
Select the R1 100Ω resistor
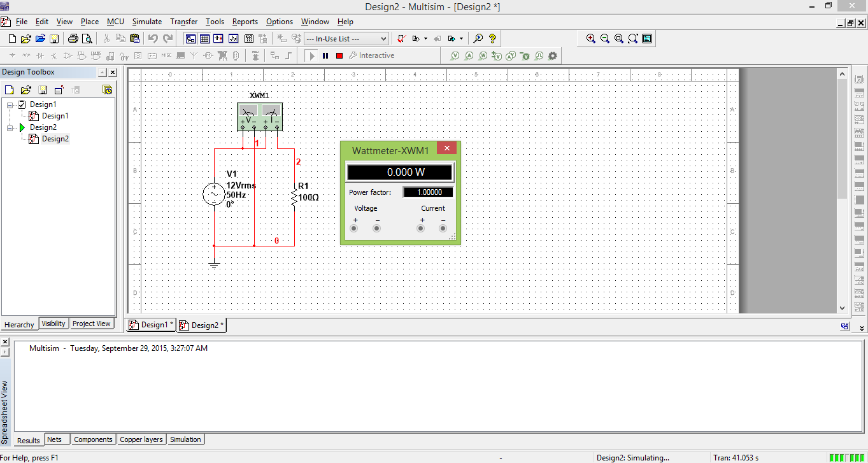(x=294, y=197)
